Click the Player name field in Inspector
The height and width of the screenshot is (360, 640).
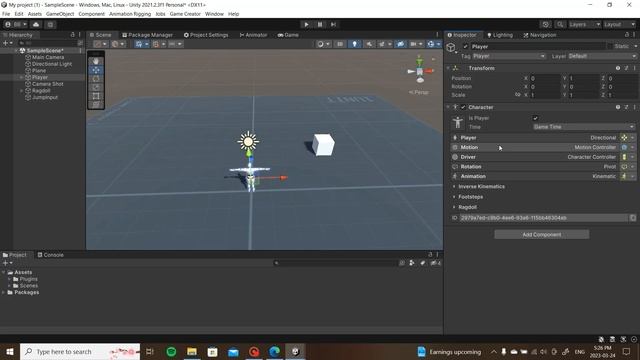click(538, 47)
